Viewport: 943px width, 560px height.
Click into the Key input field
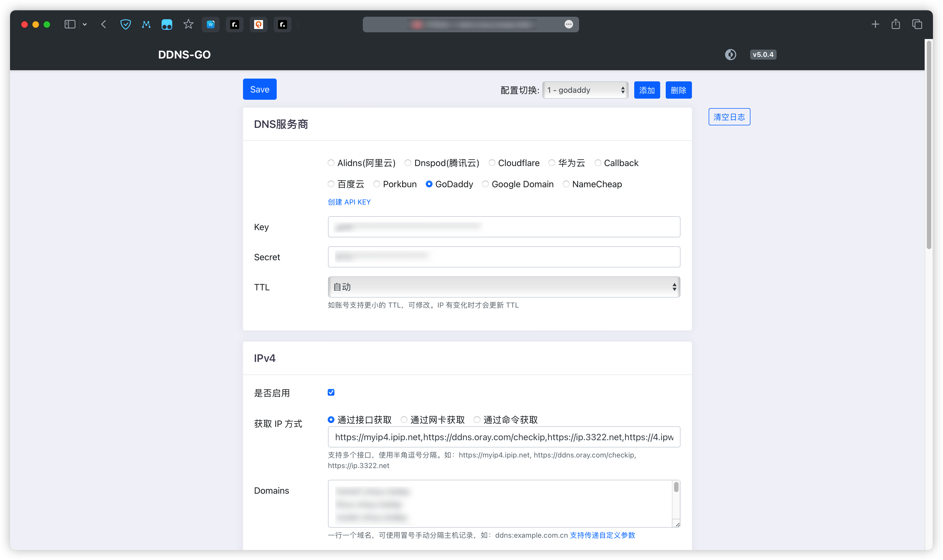(504, 227)
